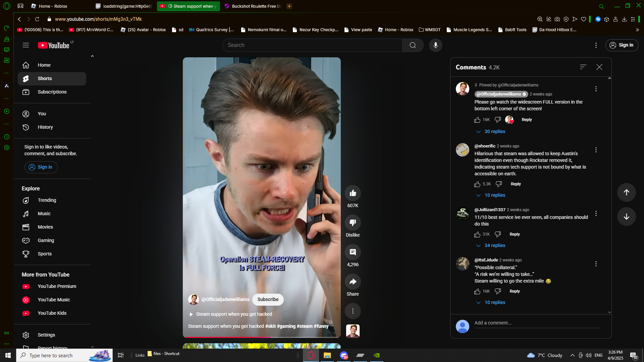Dislike the @shoerific comment
The height and width of the screenshot is (362, 644).
click(499, 184)
